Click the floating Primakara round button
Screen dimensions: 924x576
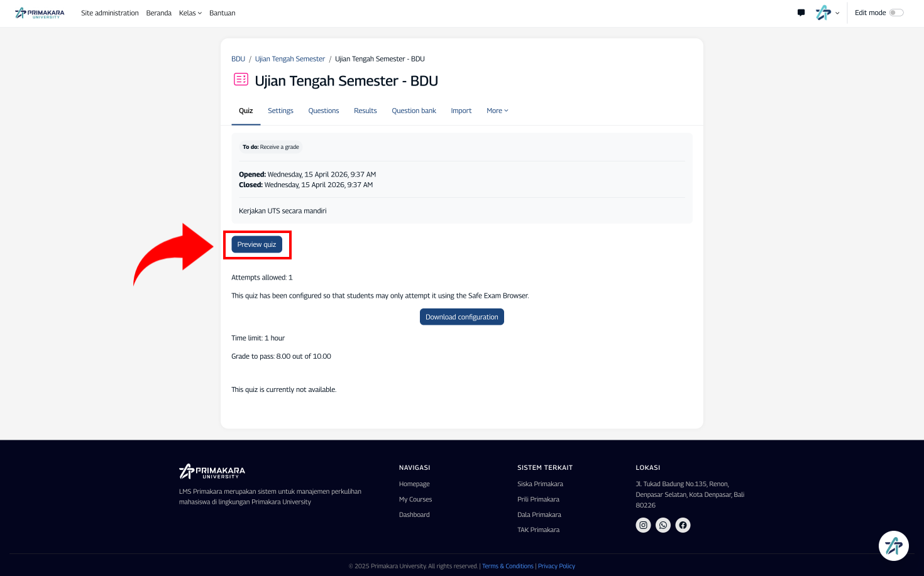click(894, 546)
